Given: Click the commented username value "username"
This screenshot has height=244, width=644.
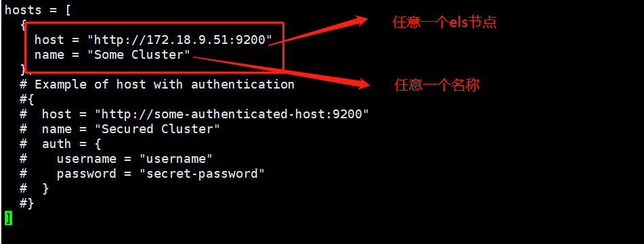Looking at the screenshot, I should pos(176,159).
